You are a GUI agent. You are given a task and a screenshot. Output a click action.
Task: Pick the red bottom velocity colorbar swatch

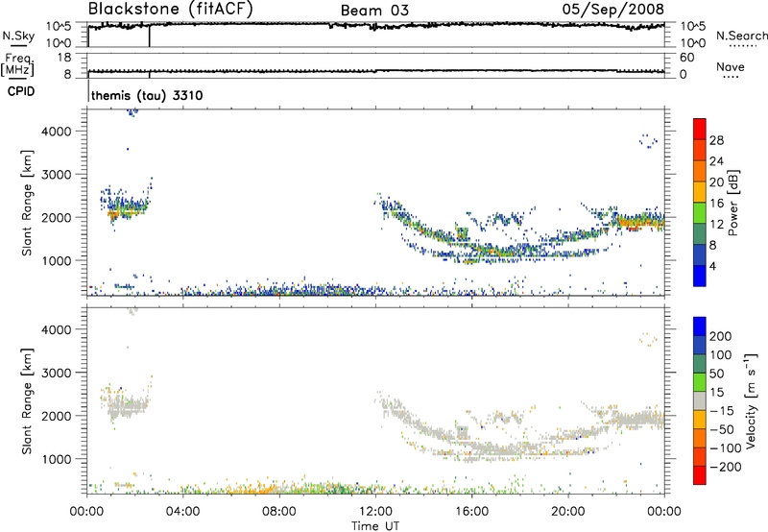tap(700, 475)
